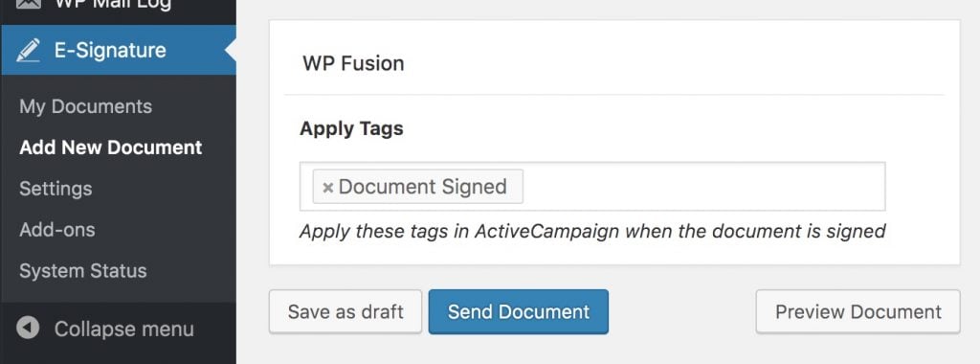Click the Send Document button
This screenshot has width=980, height=364.
(518, 311)
